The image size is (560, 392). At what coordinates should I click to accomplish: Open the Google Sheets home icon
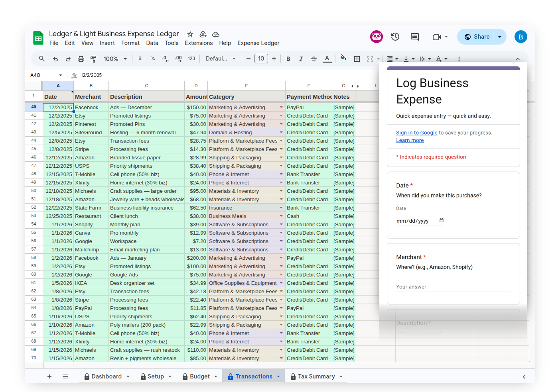click(x=38, y=38)
